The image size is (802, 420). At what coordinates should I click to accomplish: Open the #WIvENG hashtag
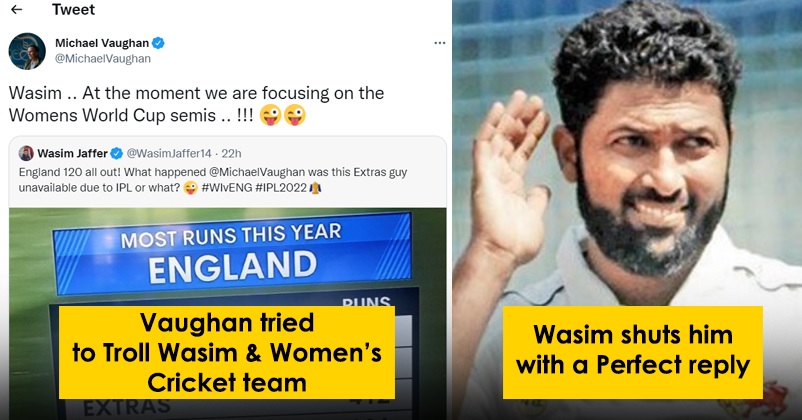227,188
